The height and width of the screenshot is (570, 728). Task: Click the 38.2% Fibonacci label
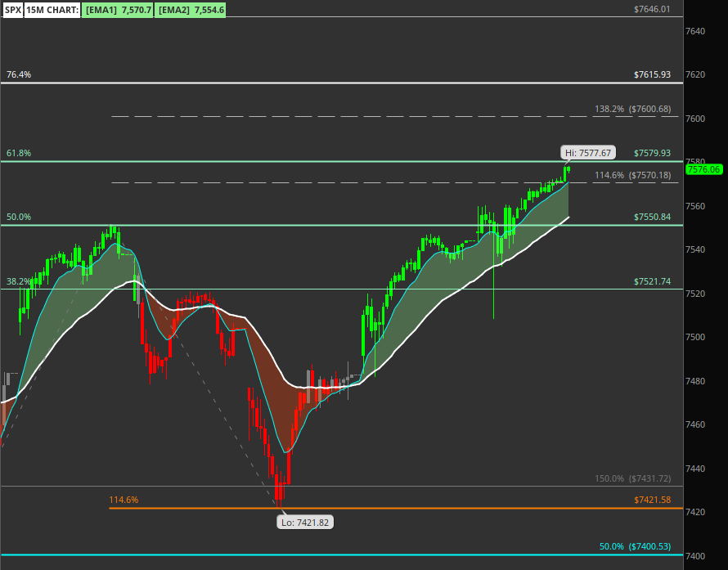(x=19, y=282)
